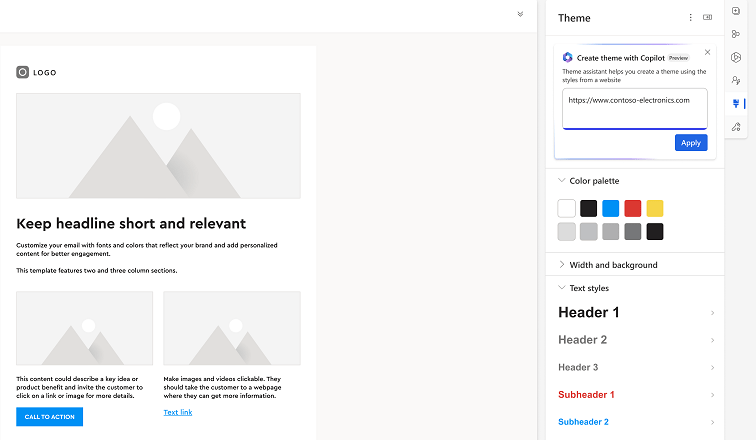The height and width of the screenshot is (440, 756).
Task: Open the bottom edit-styles icon in sidebar
Action: tap(736, 127)
